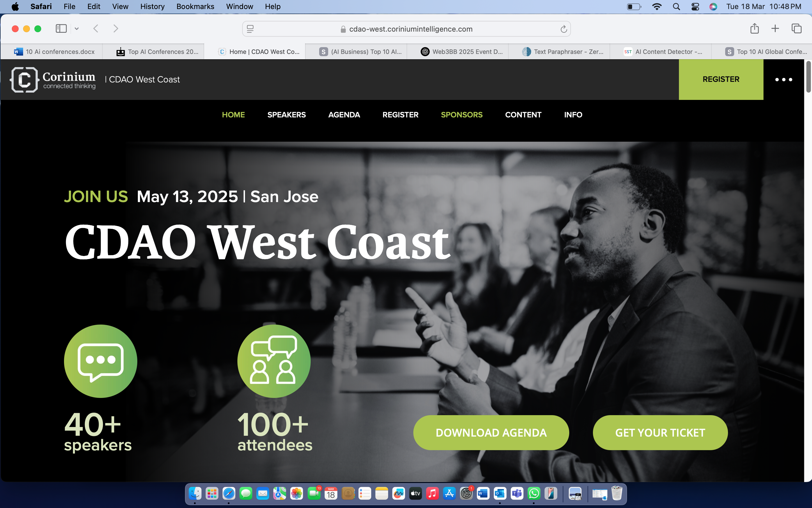
Task: Click the battery status icon
Action: coord(634,7)
